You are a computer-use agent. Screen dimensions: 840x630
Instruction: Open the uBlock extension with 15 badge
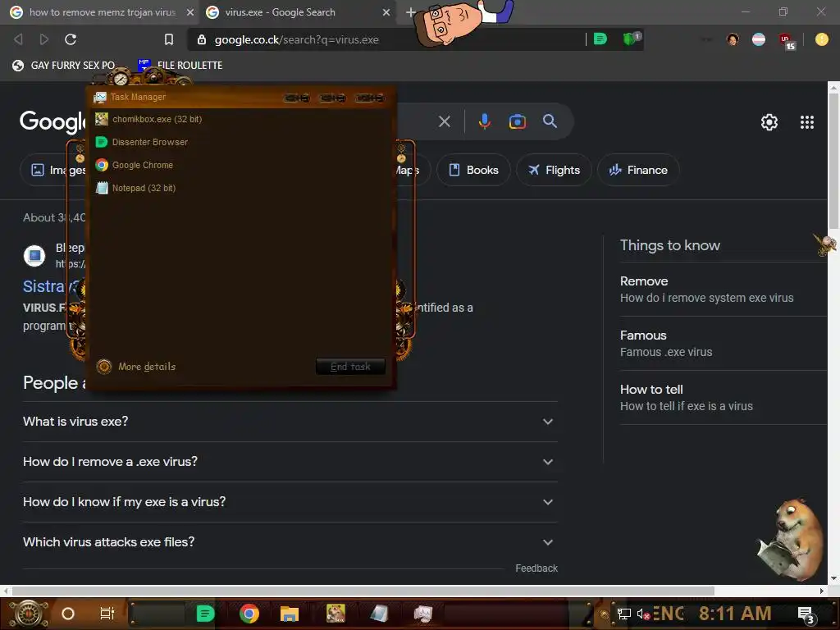tap(787, 41)
